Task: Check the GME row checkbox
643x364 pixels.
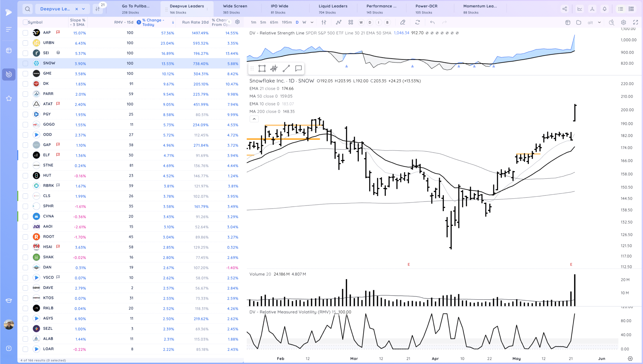Action: [25, 74]
